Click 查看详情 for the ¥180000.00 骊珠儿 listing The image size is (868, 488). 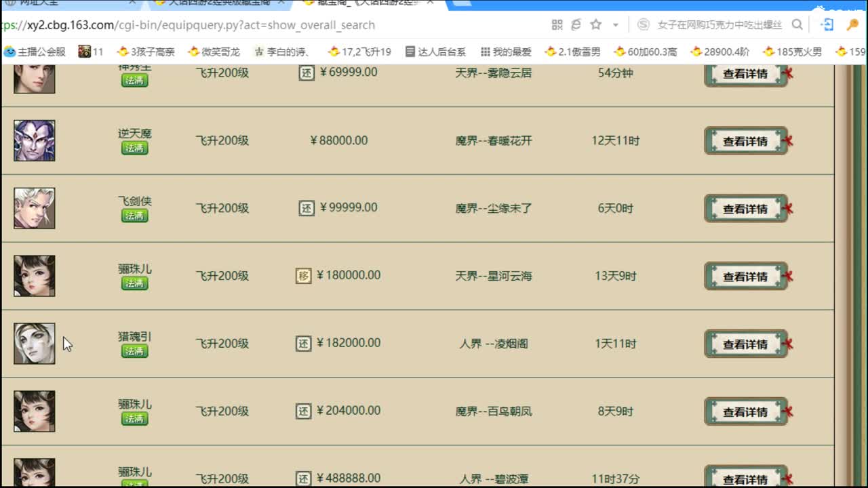tap(745, 277)
